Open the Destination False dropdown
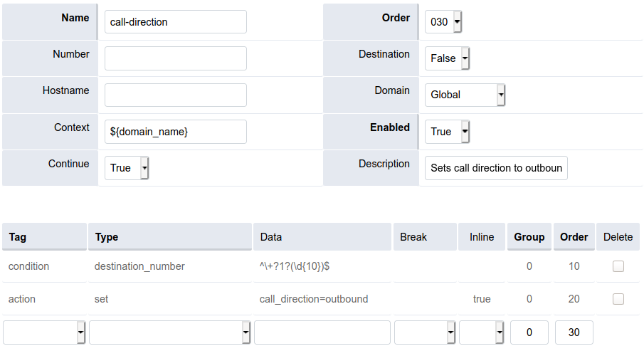 [447, 58]
